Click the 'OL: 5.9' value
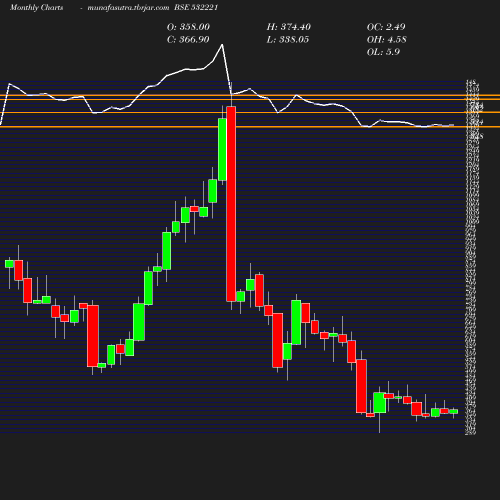Viewport: 500px width, 500px height. pyautogui.click(x=383, y=52)
